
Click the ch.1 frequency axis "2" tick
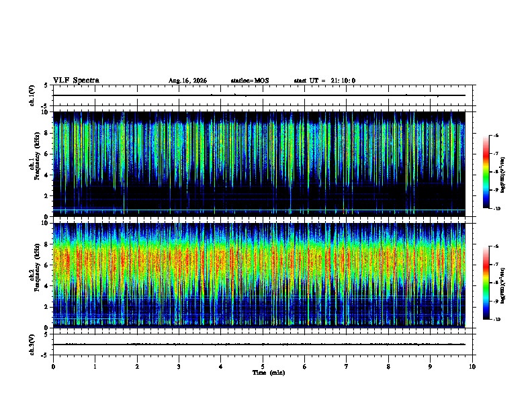[x=47, y=196]
